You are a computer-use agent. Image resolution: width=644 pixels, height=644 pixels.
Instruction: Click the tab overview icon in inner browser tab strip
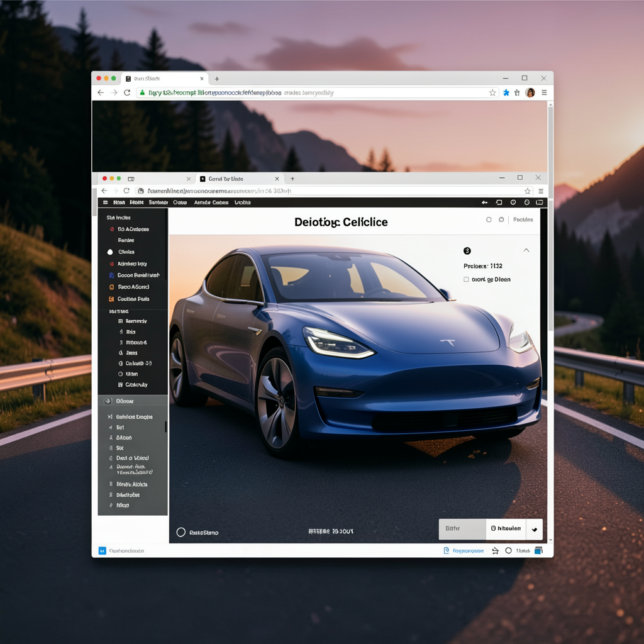pos(131,179)
